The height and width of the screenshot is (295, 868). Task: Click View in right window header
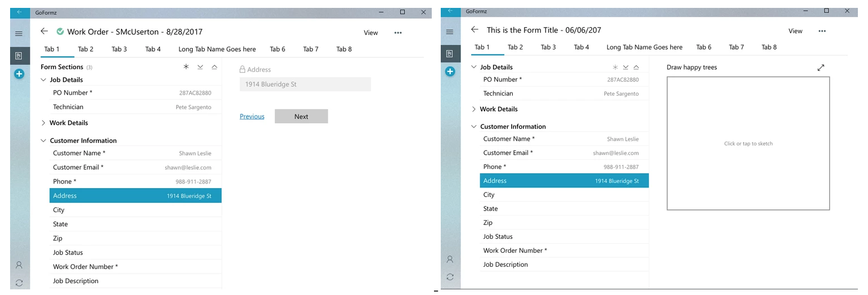point(795,31)
